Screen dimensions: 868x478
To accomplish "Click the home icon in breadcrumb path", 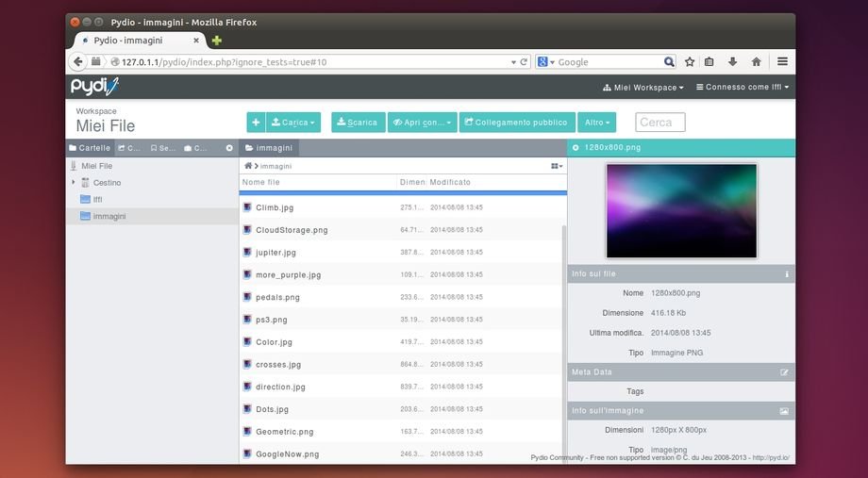I will click(x=248, y=166).
